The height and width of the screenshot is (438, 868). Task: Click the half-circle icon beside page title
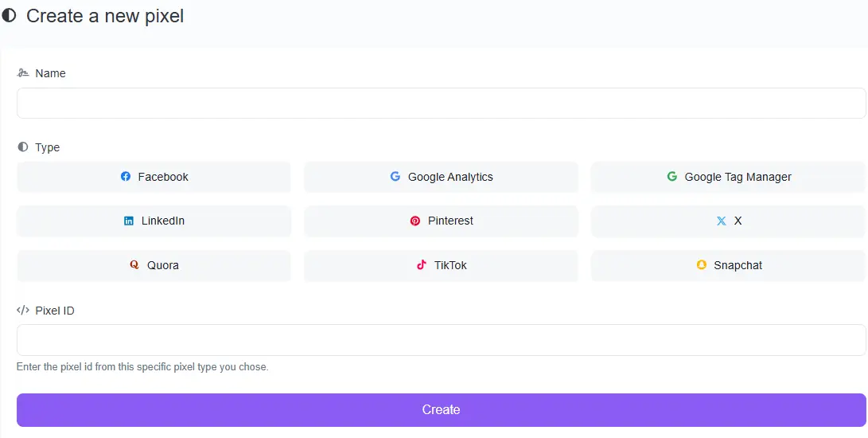pyautogui.click(x=9, y=15)
